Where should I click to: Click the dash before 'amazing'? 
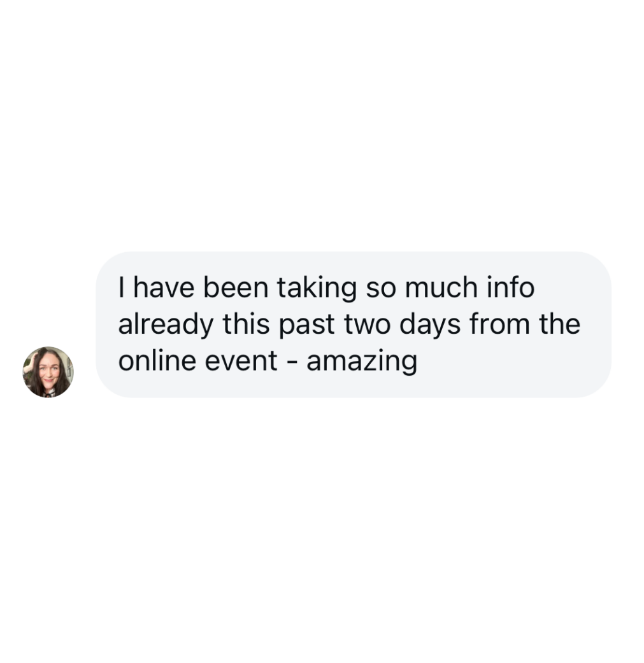point(292,362)
